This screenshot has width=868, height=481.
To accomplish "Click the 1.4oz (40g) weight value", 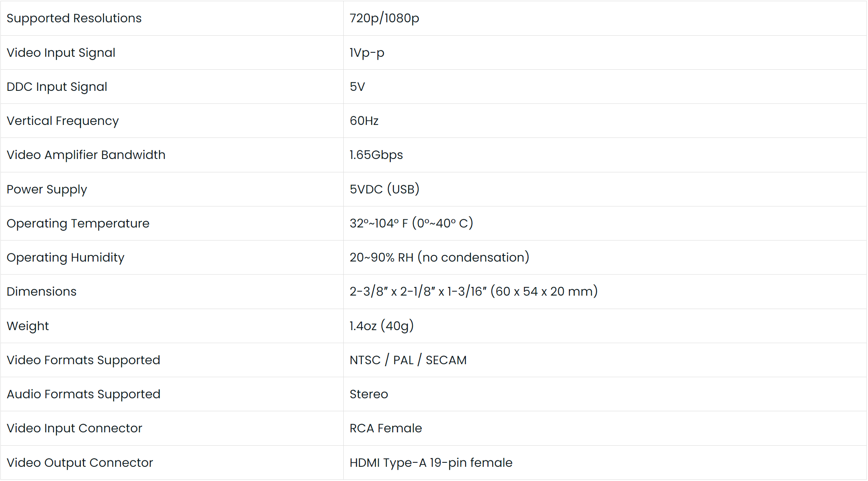I will click(381, 326).
